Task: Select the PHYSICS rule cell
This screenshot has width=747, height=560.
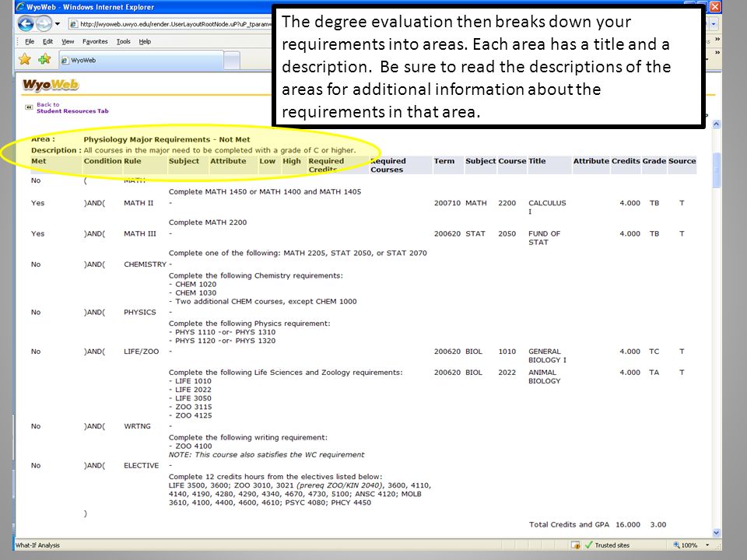Action: pos(140,313)
